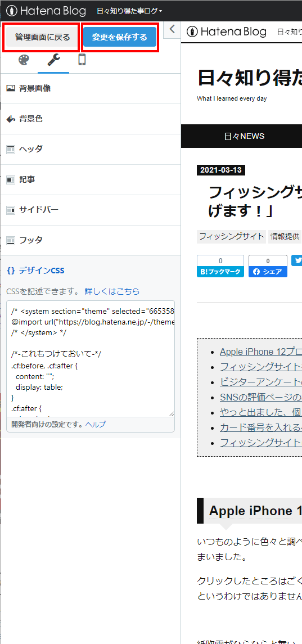Screen dimensions: 302x644
Task: Expand the 記事 section
Action: point(91,179)
